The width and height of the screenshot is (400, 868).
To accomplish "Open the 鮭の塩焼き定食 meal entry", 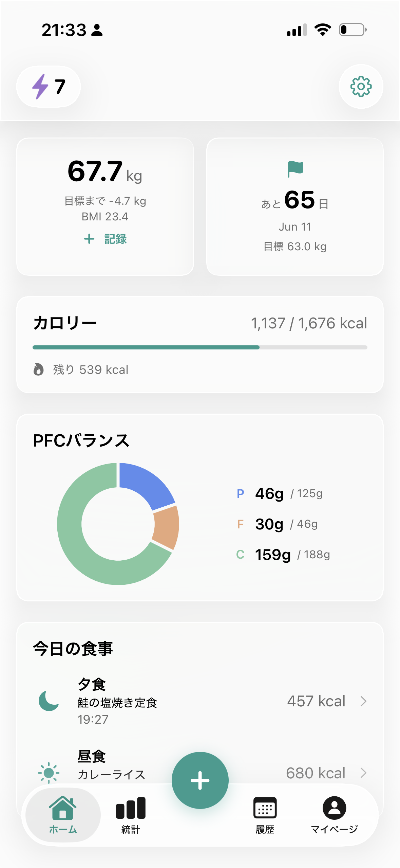I will coord(117,702).
